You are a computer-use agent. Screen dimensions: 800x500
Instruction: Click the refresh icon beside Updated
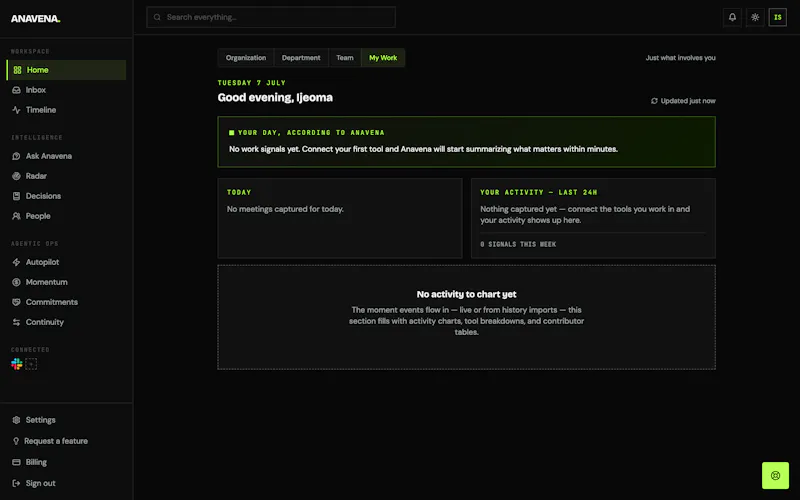(x=654, y=101)
